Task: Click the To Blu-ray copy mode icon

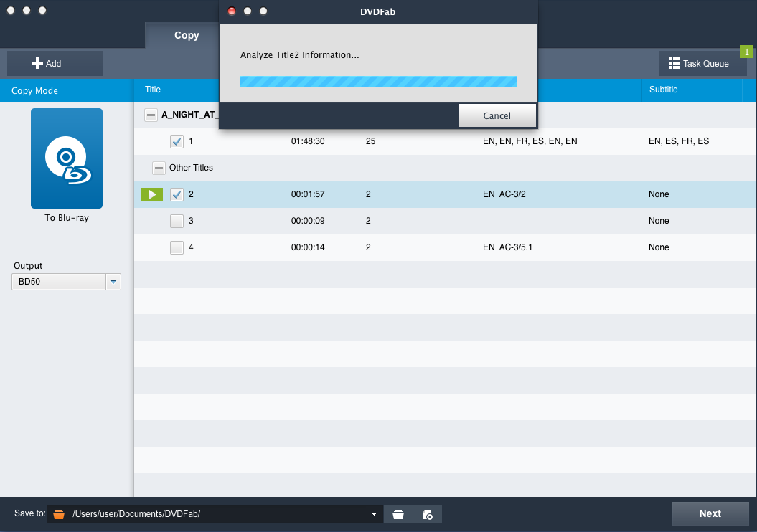Action: [67, 158]
